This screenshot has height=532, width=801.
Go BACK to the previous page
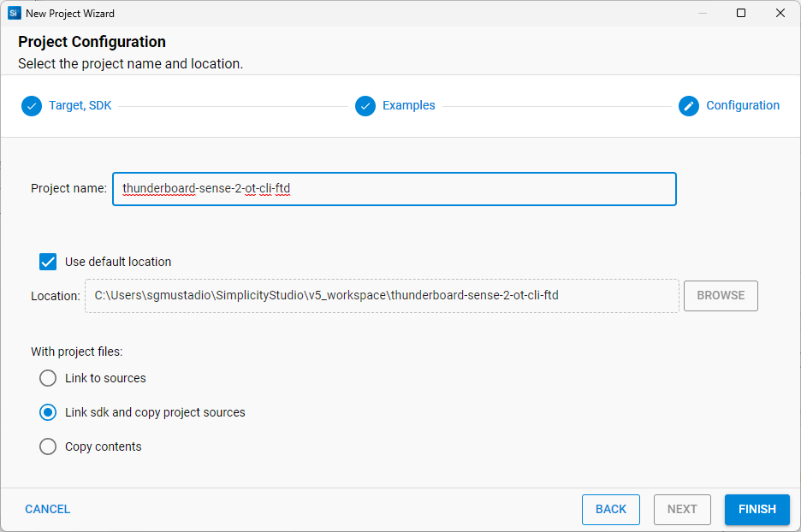coord(610,509)
